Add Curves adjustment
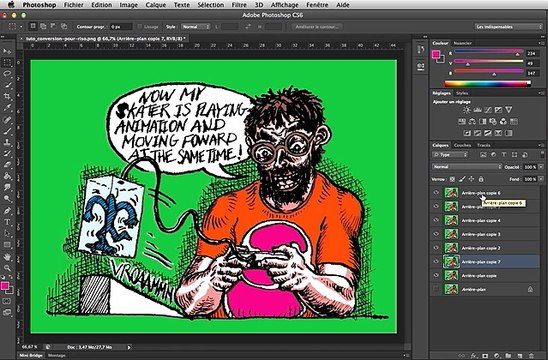 click(488, 110)
